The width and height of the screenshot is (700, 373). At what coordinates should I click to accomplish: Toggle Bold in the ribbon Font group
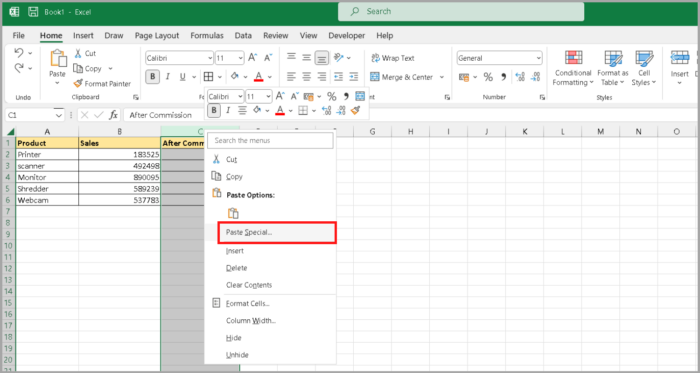(153, 77)
